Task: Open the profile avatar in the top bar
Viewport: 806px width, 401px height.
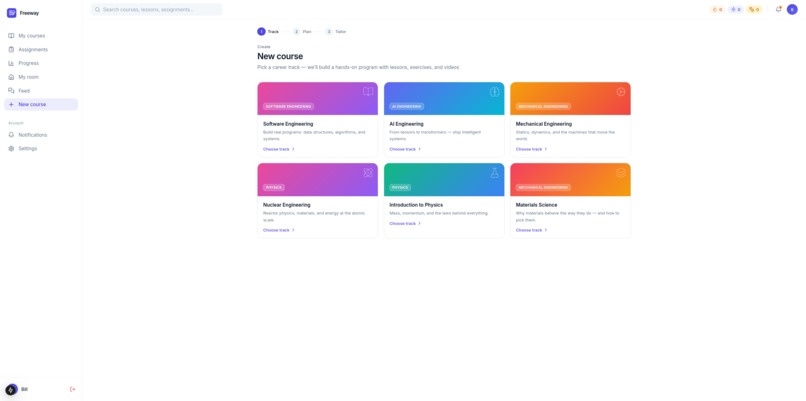Action: [x=792, y=9]
